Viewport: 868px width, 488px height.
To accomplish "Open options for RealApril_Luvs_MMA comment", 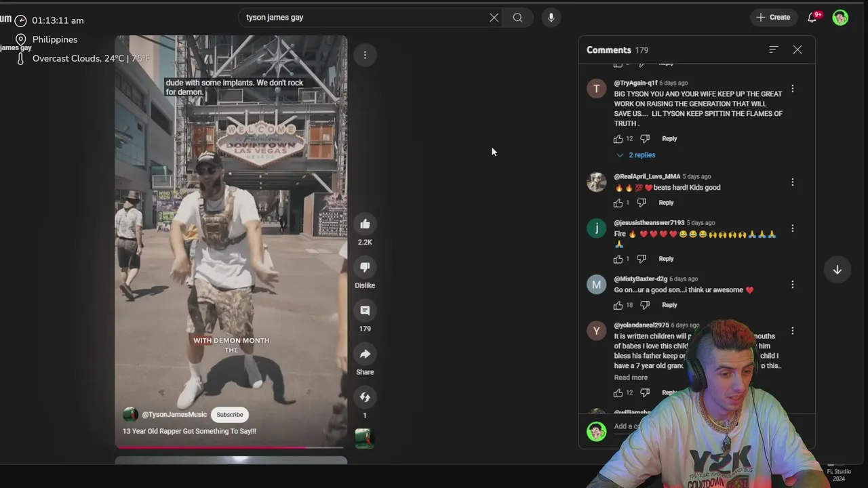I will (x=793, y=182).
